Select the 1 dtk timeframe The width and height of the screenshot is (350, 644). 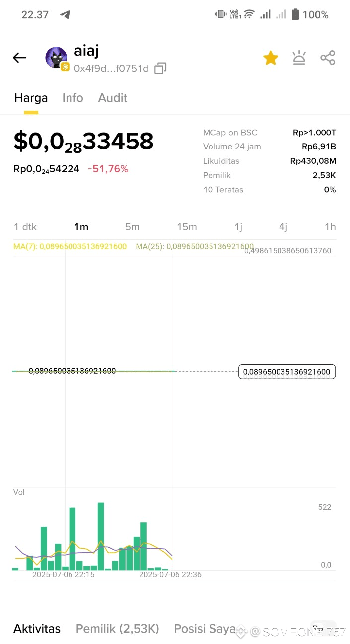pos(25,227)
